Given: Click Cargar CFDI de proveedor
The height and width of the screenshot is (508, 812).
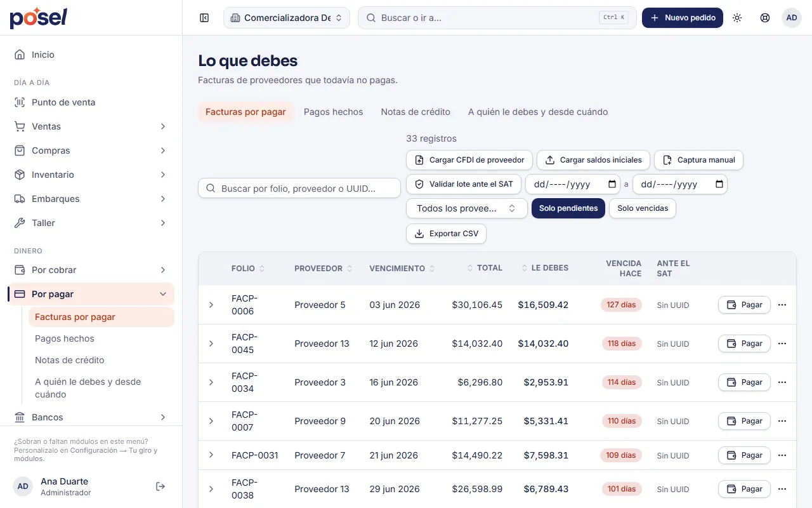Looking at the screenshot, I should [469, 160].
